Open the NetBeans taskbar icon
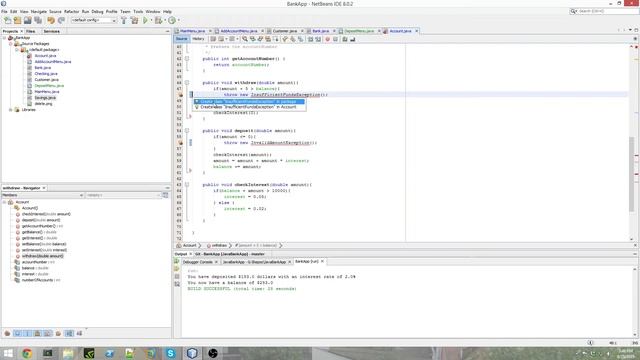The width and height of the screenshot is (640, 360). tap(192, 353)
